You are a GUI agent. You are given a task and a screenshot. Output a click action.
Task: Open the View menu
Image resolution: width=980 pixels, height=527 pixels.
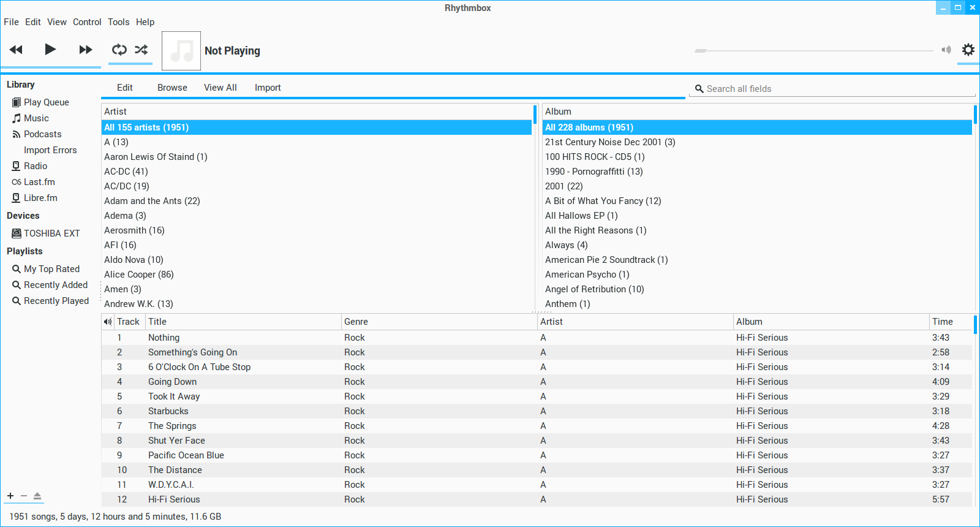(57, 22)
